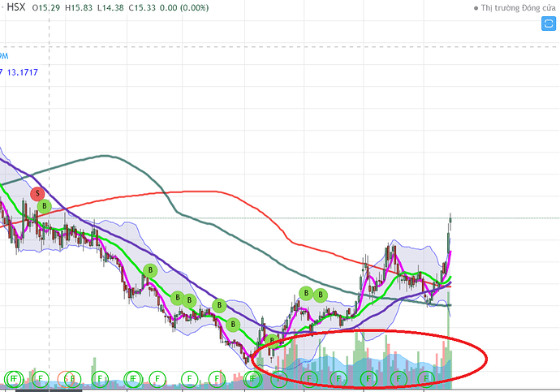Click the high price value H15.83
560x392 pixels.
(79, 7)
